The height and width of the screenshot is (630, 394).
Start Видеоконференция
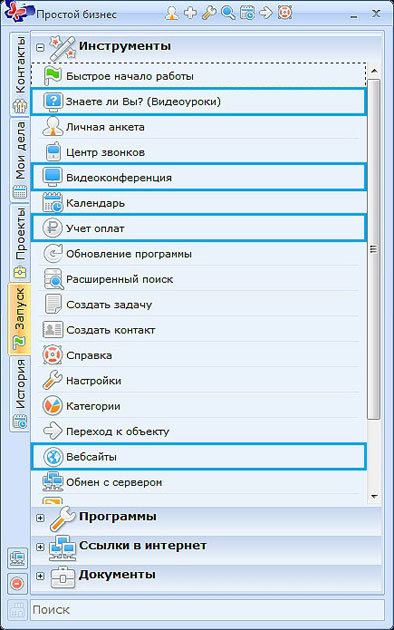198,177
